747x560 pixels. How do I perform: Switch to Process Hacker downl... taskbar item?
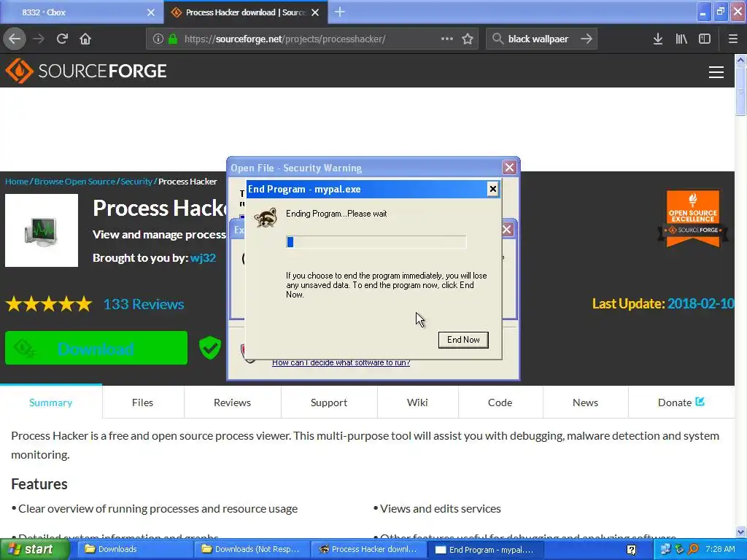pyautogui.click(x=368, y=550)
